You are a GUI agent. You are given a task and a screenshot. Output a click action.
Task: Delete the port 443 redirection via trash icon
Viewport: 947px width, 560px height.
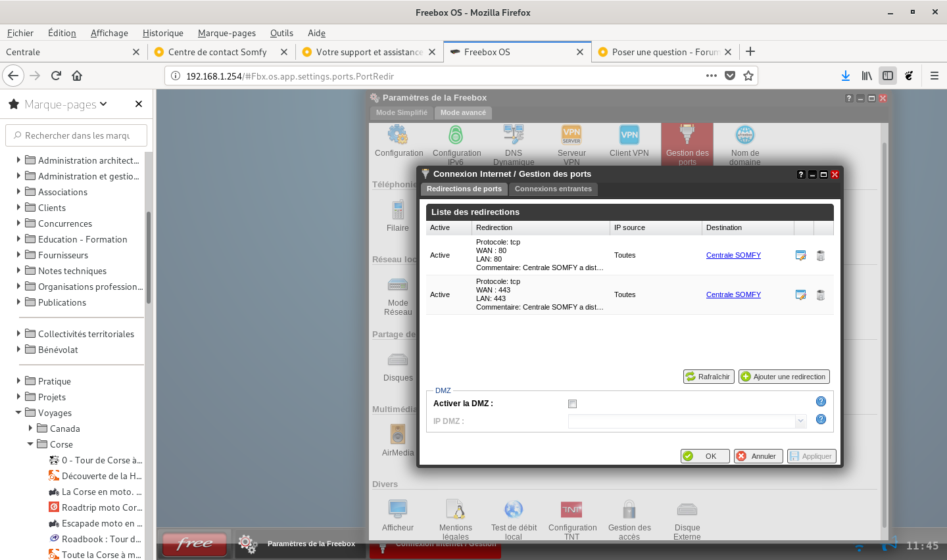coord(820,295)
